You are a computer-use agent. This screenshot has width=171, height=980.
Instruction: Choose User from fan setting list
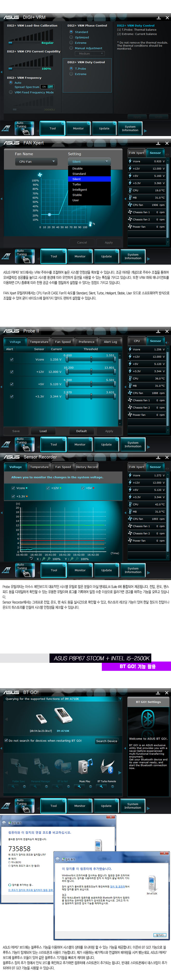89,200
